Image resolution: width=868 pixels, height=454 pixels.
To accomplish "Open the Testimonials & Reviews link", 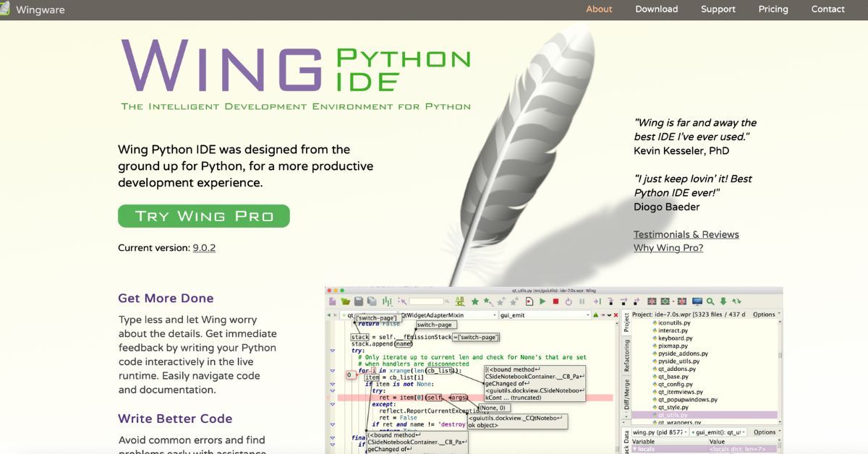I will tap(686, 234).
